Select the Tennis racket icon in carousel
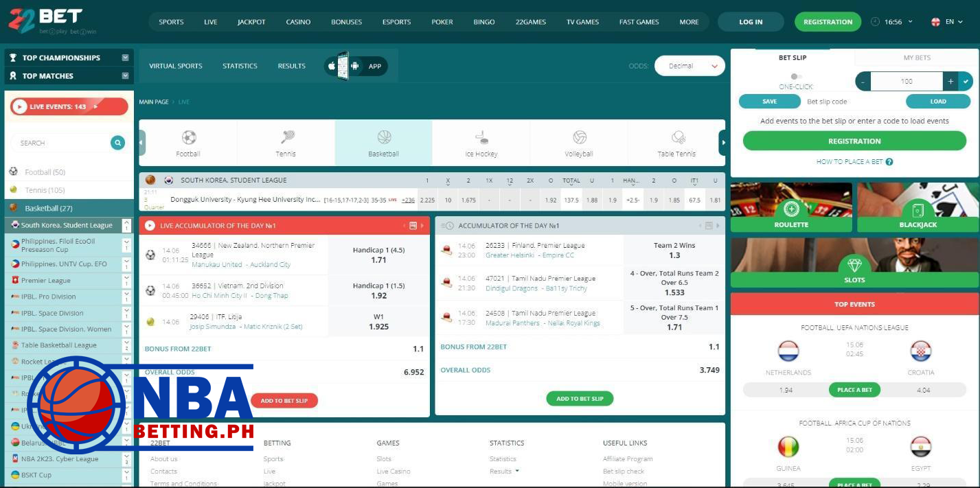This screenshot has width=980, height=488. (x=286, y=137)
